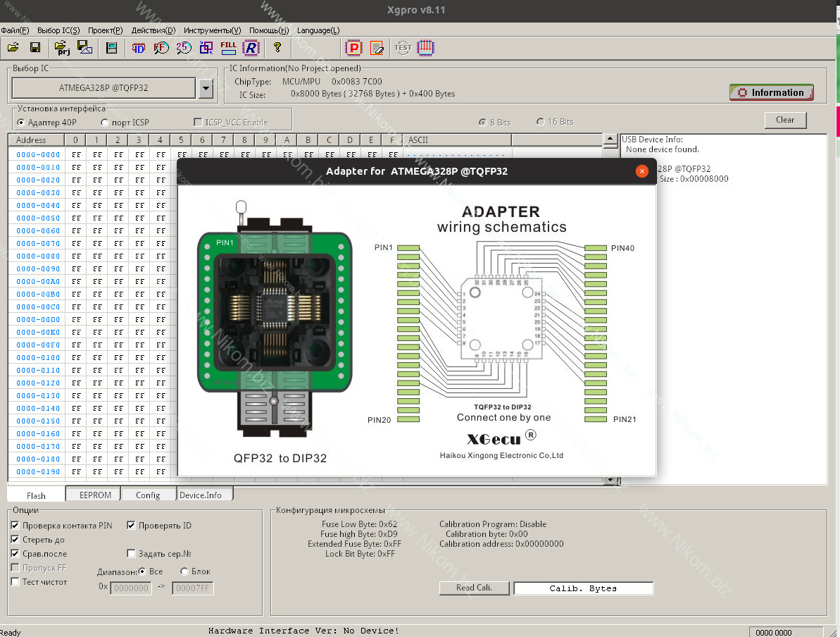Viewport: 840px width, 637px height.
Task: Click the overlapping blue squares toolbar icon
Action: pyautogui.click(x=206, y=48)
